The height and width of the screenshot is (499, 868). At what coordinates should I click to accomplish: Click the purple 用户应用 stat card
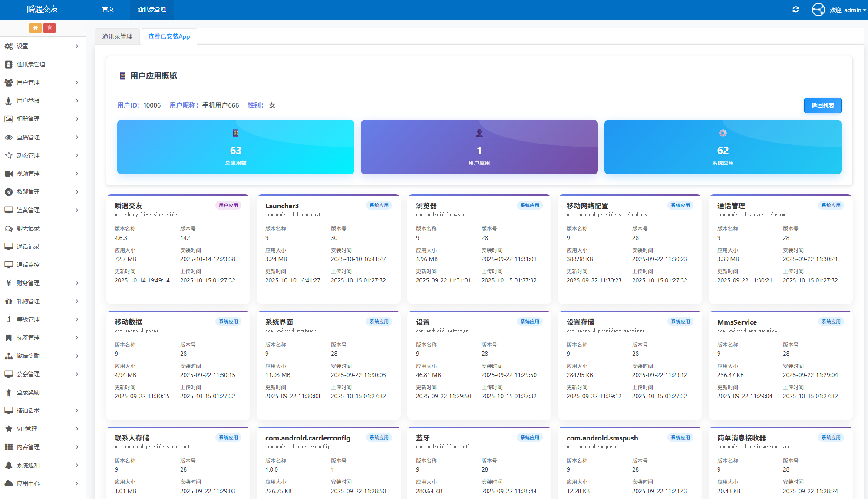pyautogui.click(x=479, y=147)
